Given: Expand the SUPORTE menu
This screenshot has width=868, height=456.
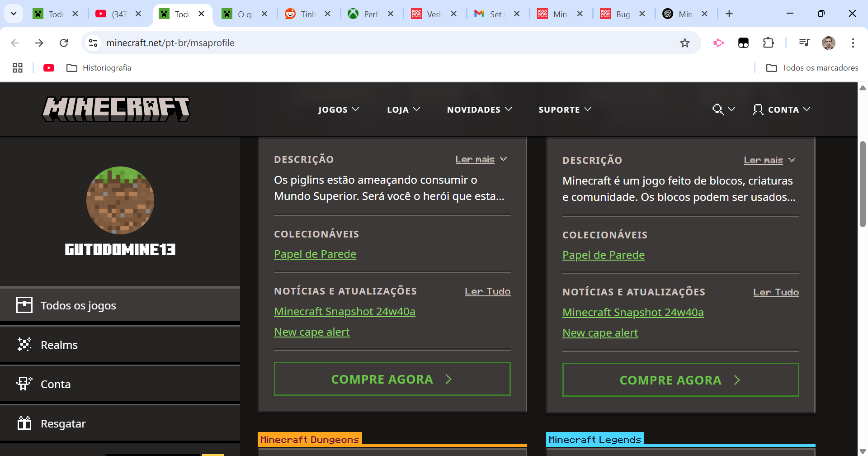Looking at the screenshot, I should (565, 109).
